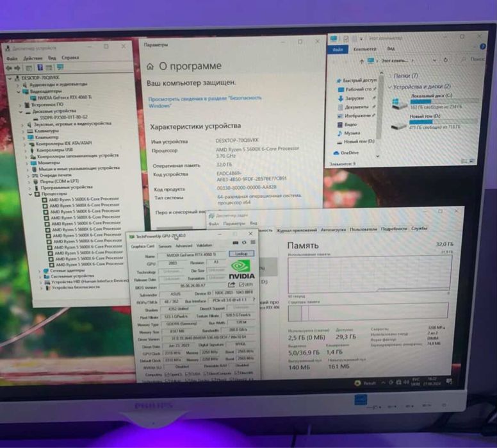
Task: Open the Вид ribbon tab in Explorer
Action: pyautogui.click(x=391, y=49)
